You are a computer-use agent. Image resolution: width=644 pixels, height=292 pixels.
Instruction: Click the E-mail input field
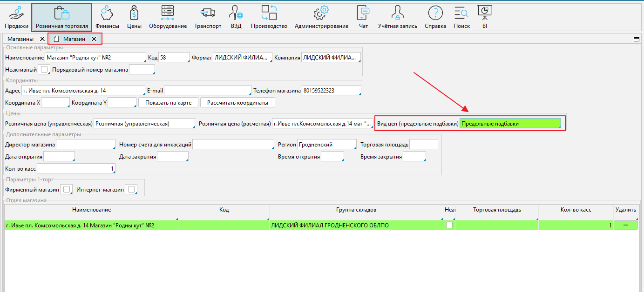(x=207, y=90)
